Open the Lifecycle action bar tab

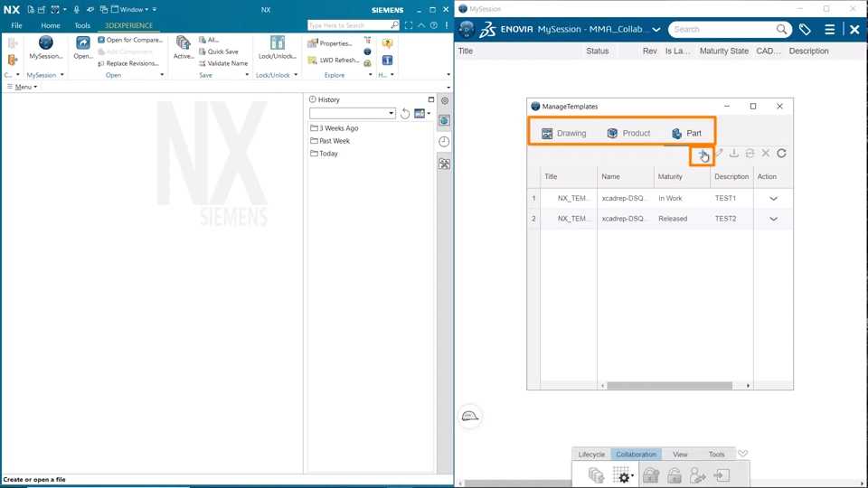pyautogui.click(x=591, y=455)
